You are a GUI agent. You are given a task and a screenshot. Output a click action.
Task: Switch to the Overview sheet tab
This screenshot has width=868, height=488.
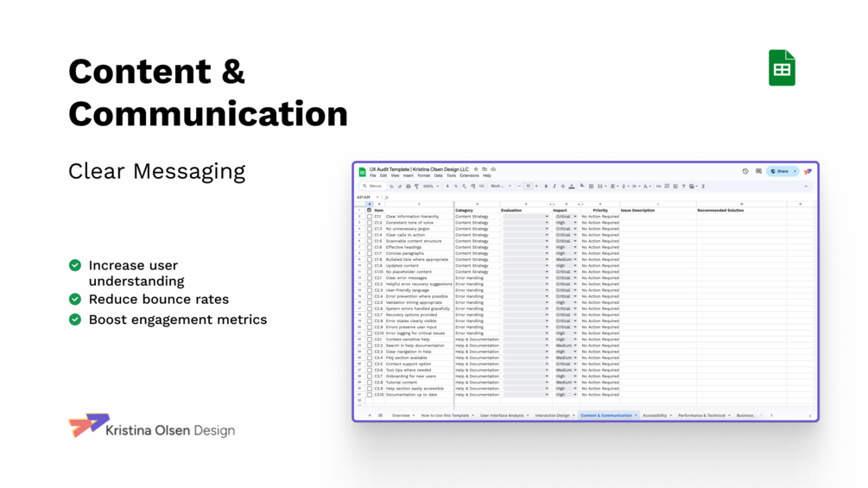tap(403, 415)
